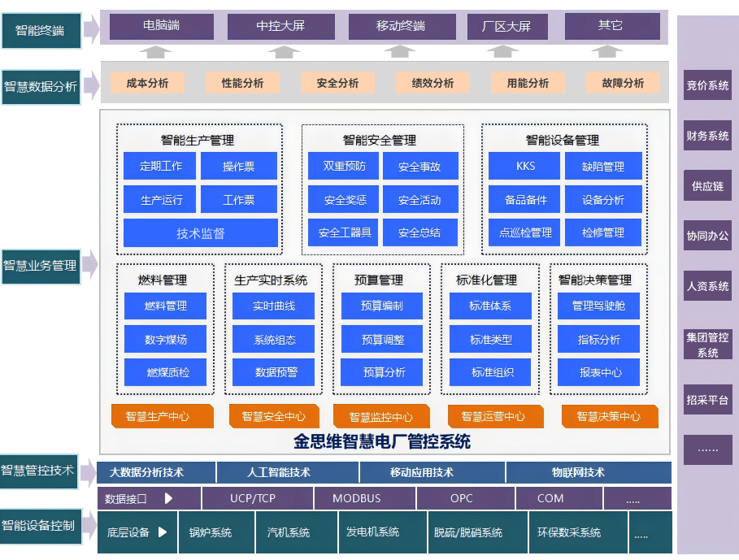Select the 系统组态 module

click(x=273, y=339)
